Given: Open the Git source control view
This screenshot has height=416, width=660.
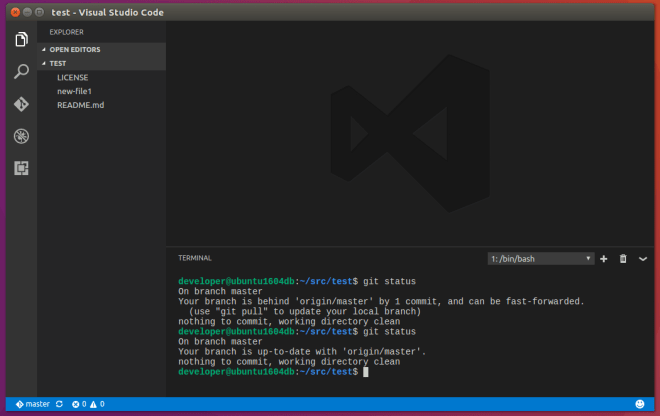Looking at the screenshot, I should [x=21, y=104].
